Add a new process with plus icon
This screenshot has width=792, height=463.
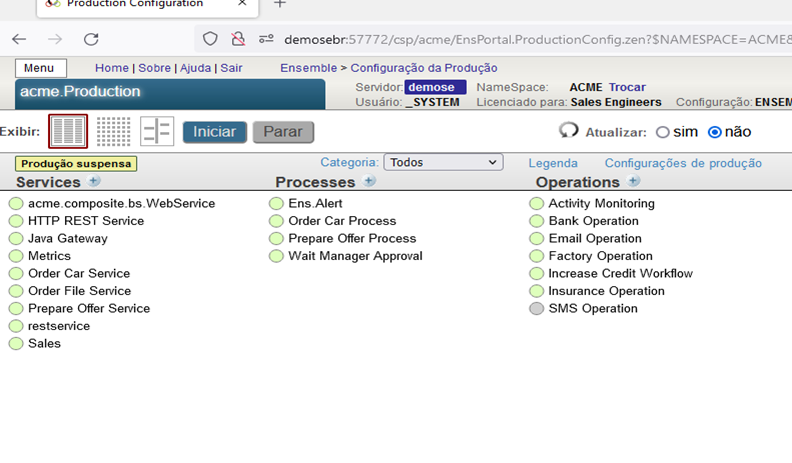(369, 181)
